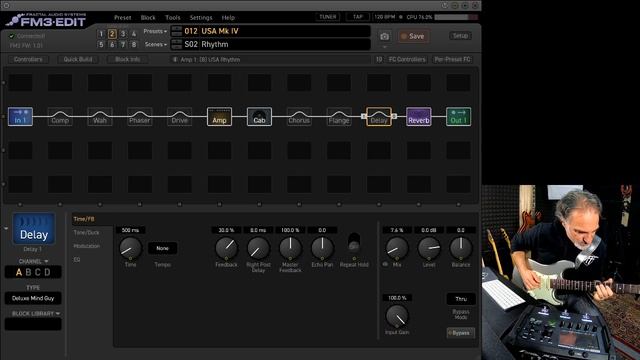Switch to the Modulation page
640x360 pixels.
[87, 246]
